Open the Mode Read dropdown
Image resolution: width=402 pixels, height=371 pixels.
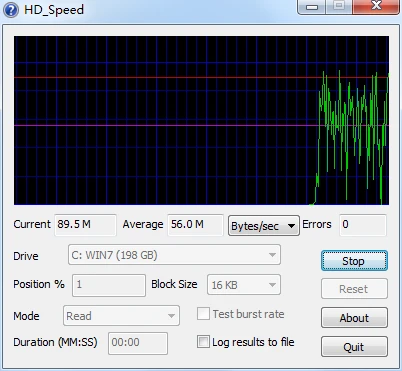tap(121, 316)
